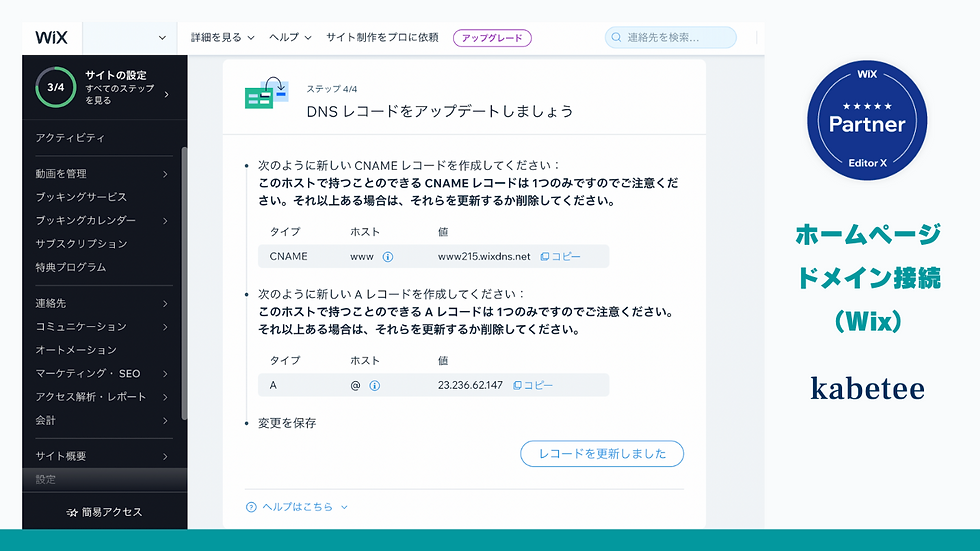980x551 pixels.
Task: Click the kabetee logo text
Action: [x=868, y=389]
